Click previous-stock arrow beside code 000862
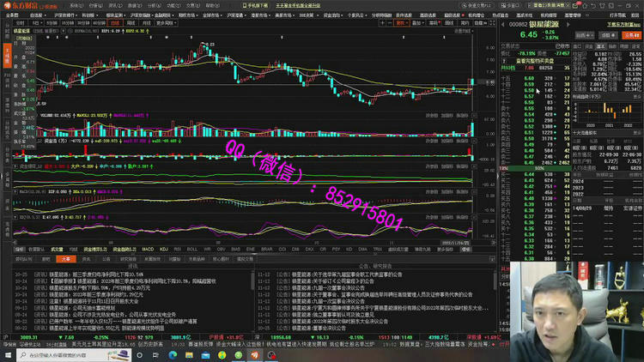The width and height of the screenshot is (644, 362). (x=503, y=25)
